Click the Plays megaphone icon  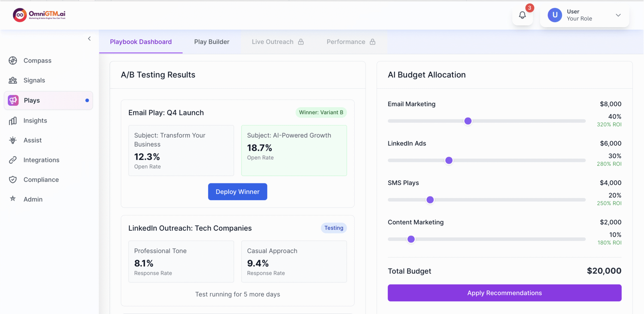(x=13, y=101)
